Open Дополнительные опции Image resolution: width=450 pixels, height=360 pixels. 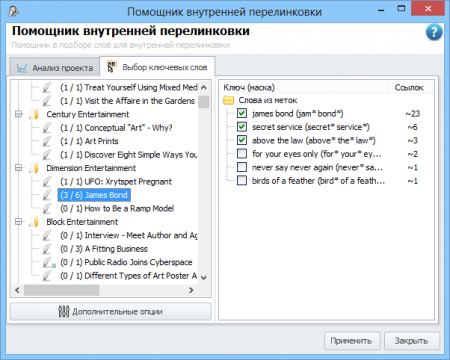tap(111, 311)
